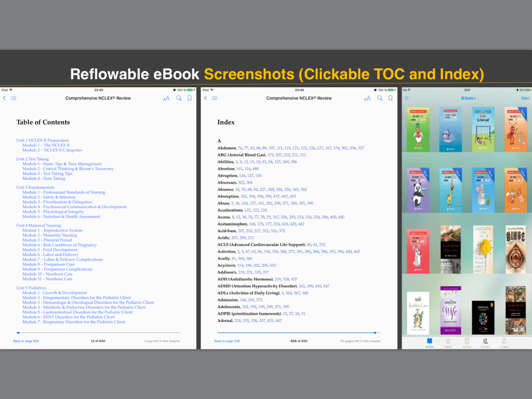Tap the back chevron in Index pane
Viewport: 532px width, 399px height.
coord(205,98)
